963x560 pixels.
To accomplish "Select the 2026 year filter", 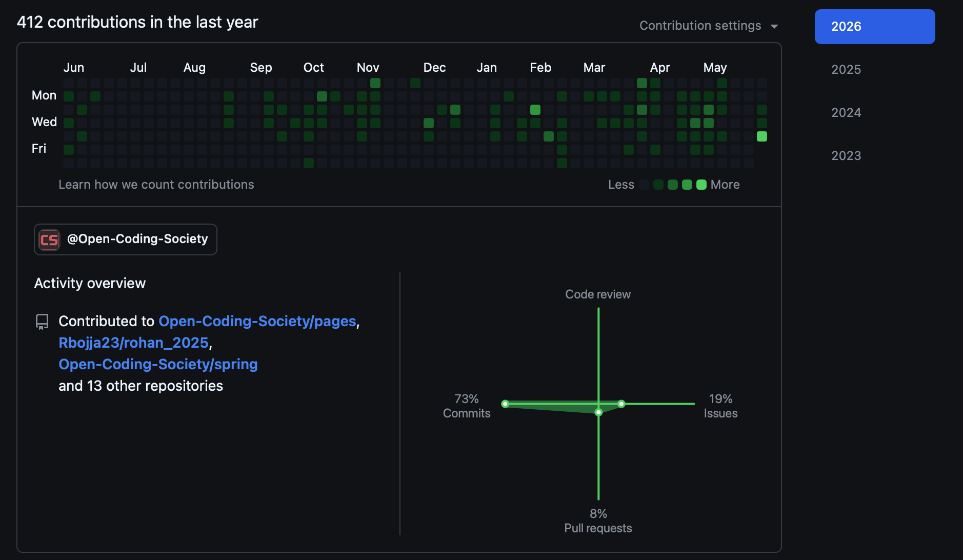I will point(874,27).
